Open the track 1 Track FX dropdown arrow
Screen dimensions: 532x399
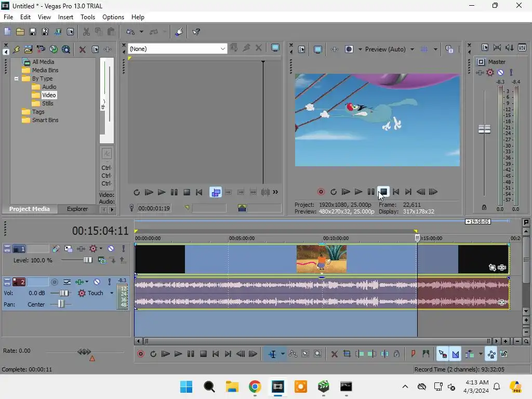(101, 249)
